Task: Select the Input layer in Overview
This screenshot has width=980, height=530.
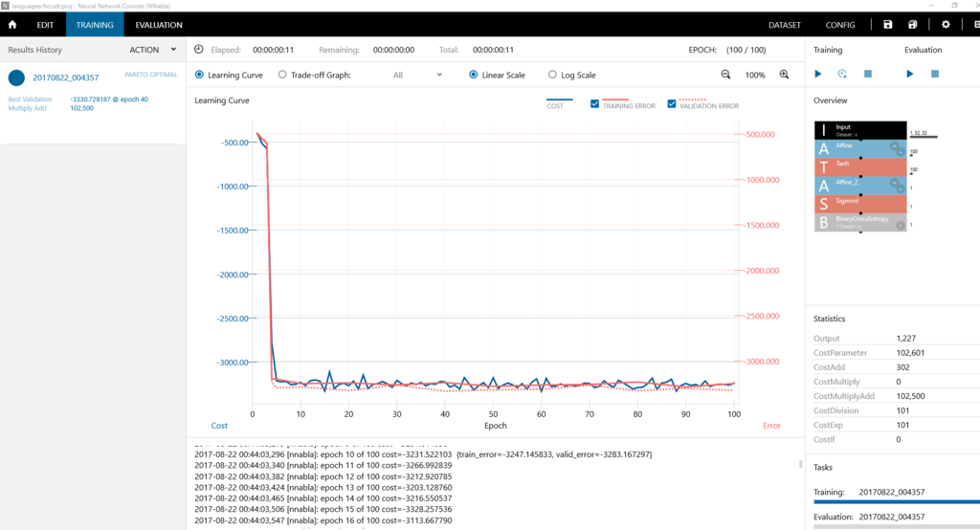Action: 860,130
